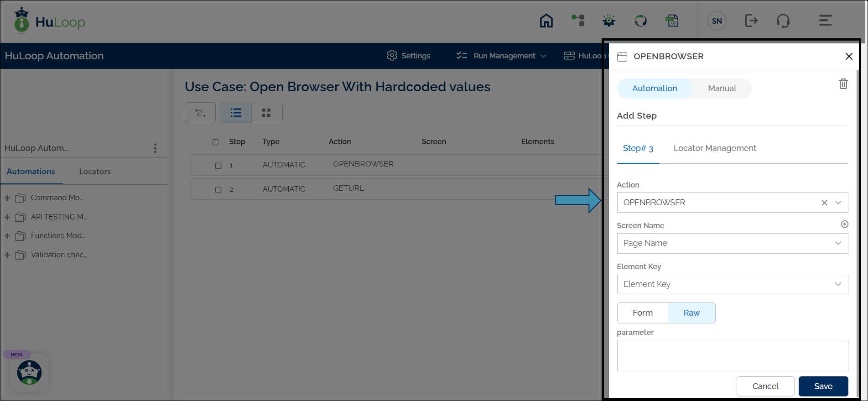Screen dimensions: 868x401
Task: Click the Cancel button
Action: (x=765, y=386)
